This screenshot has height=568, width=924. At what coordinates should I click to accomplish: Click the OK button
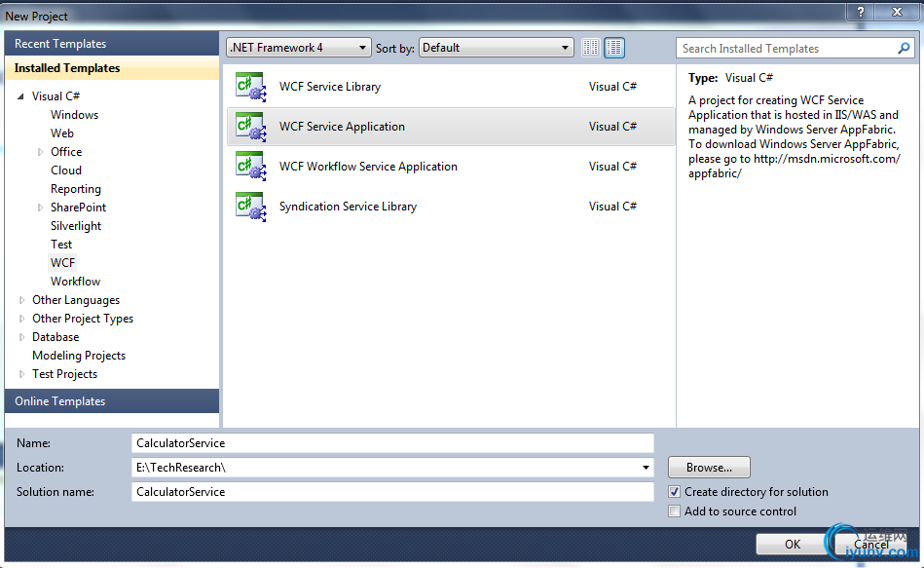pyautogui.click(x=792, y=544)
